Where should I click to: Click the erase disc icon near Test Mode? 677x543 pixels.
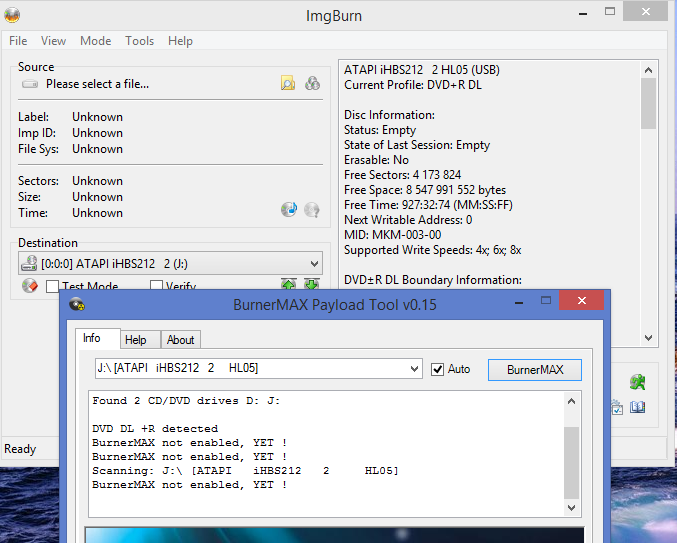(30, 286)
